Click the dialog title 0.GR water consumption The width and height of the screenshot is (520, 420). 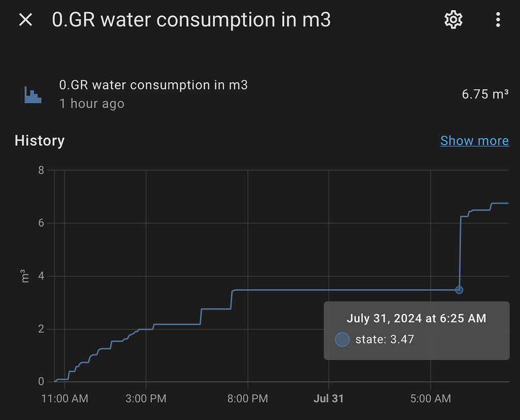191,20
